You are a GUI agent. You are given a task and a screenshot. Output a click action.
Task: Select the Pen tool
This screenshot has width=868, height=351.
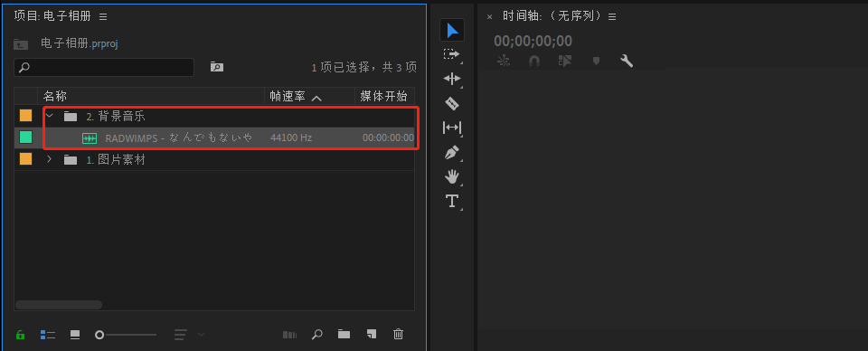pos(452,153)
